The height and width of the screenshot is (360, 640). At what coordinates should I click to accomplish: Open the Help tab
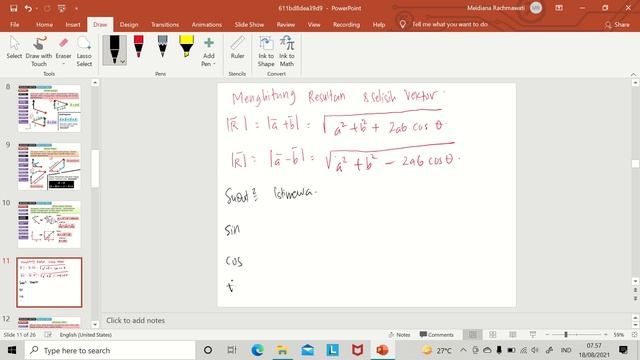click(379, 24)
